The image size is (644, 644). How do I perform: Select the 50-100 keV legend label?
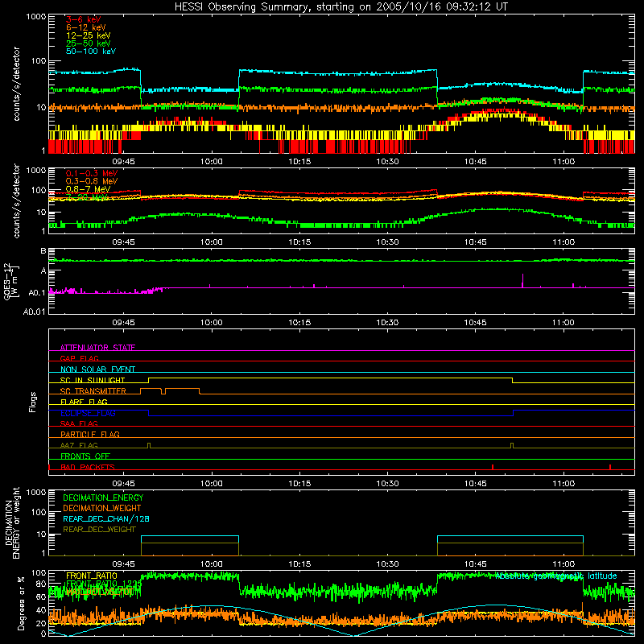(91, 52)
